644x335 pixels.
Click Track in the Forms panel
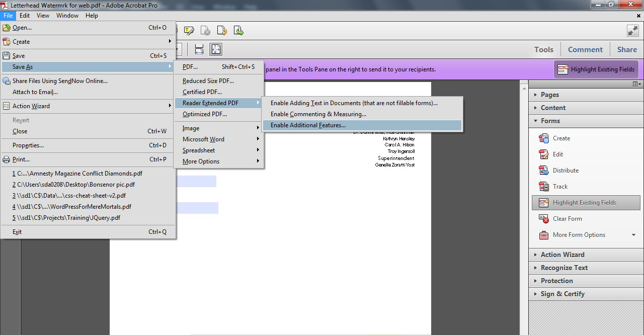coord(560,187)
